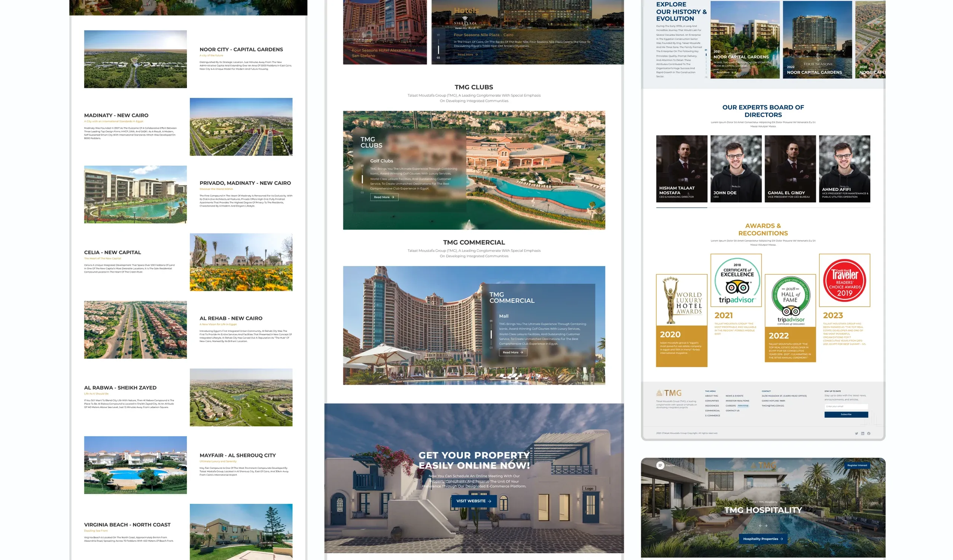Open the Residences footer link
Screen dimensions: 953x560
(712, 406)
